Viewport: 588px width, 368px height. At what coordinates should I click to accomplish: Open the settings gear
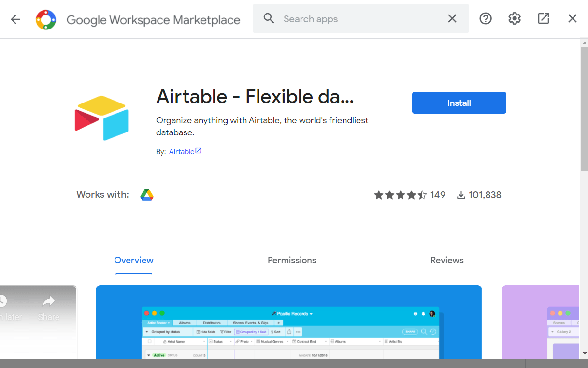click(515, 19)
